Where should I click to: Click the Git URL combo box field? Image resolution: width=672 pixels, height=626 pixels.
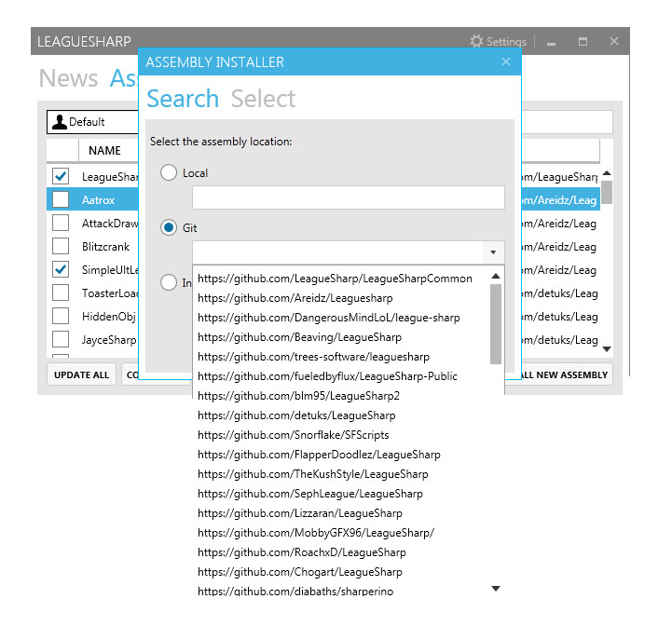(337, 252)
